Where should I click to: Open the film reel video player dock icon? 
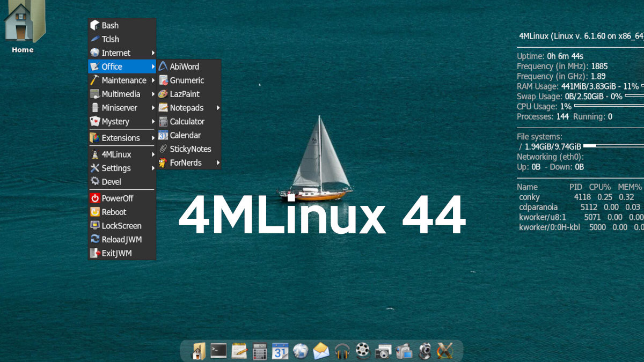tap(363, 351)
